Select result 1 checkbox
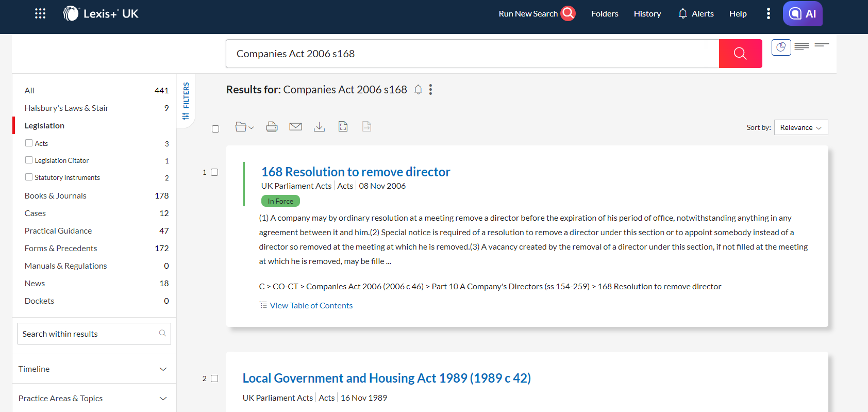 click(x=214, y=172)
